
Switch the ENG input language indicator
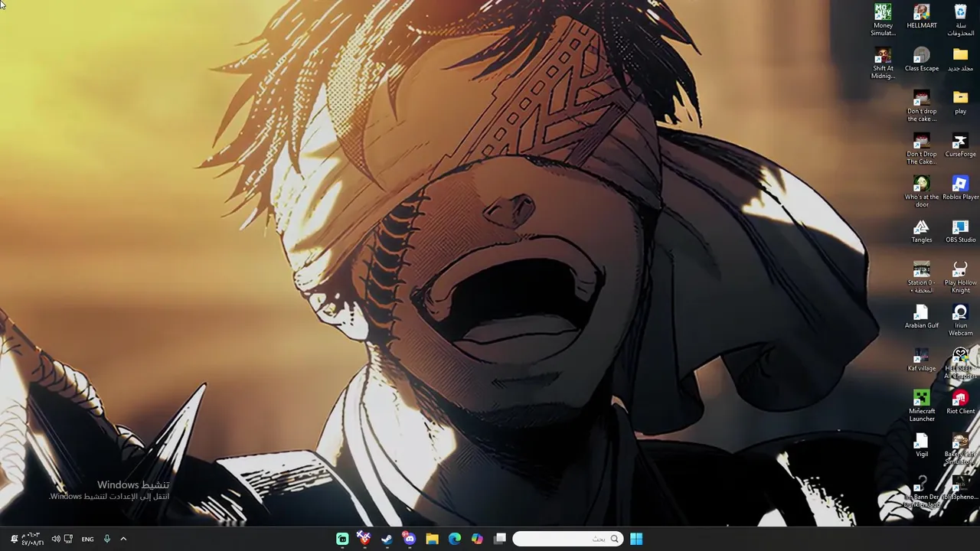[x=87, y=539]
